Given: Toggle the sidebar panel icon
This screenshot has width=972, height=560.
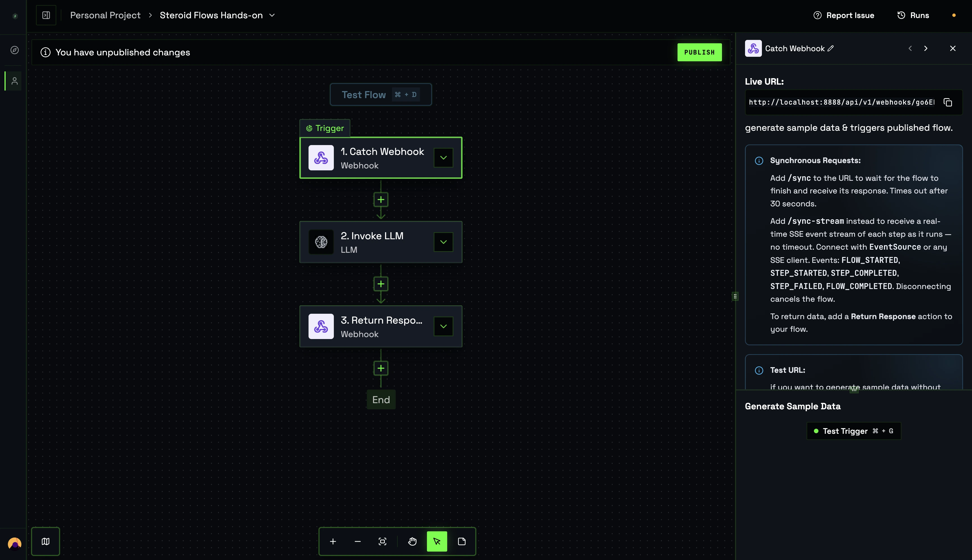Looking at the screenshot, I should tap(46, 15).
